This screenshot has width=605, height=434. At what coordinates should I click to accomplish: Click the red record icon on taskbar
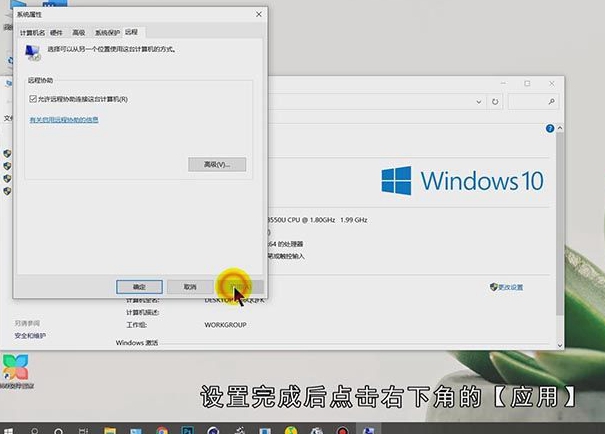pyautogui.click(x=342, y=431)
